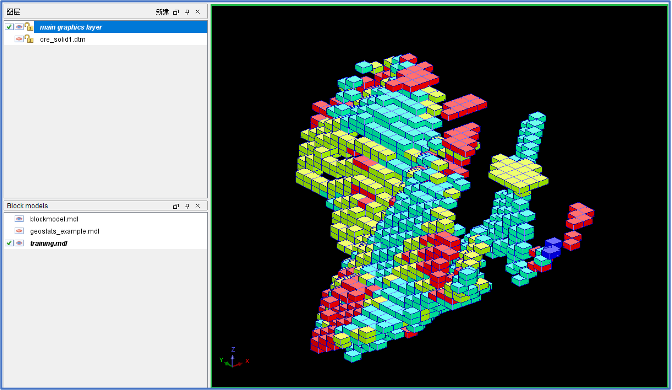Viewport: 672px width, 390px height.
Task: Uncheck the active checkmark on bottom block model
Action: coord(9,243)
